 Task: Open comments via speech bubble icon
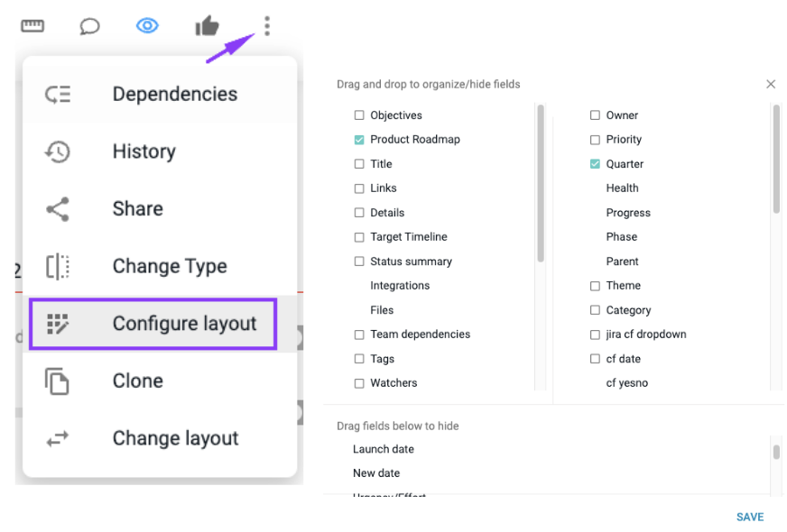[89, 26]
